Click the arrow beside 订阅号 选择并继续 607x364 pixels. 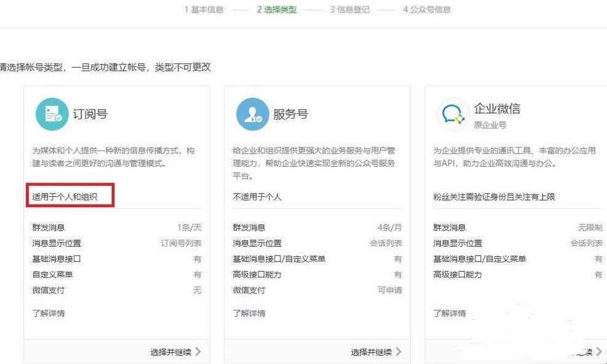(198, 352)
